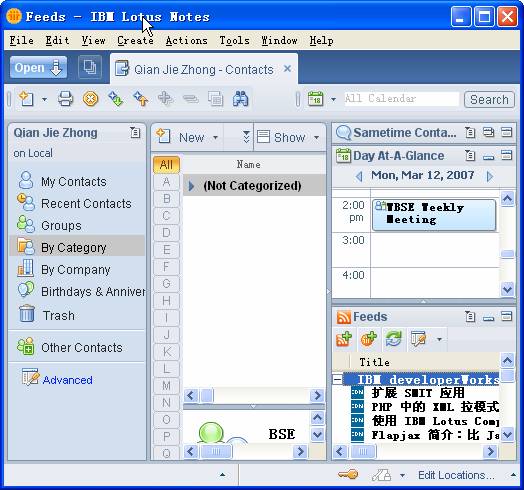Collapse the IBM developerWorks feed tree
The width and height of the screenshot is (524, 490).
point(338,379)
